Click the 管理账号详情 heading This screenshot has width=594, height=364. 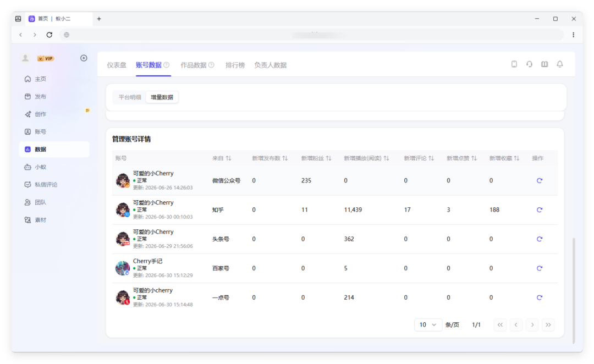click(131, 139)
